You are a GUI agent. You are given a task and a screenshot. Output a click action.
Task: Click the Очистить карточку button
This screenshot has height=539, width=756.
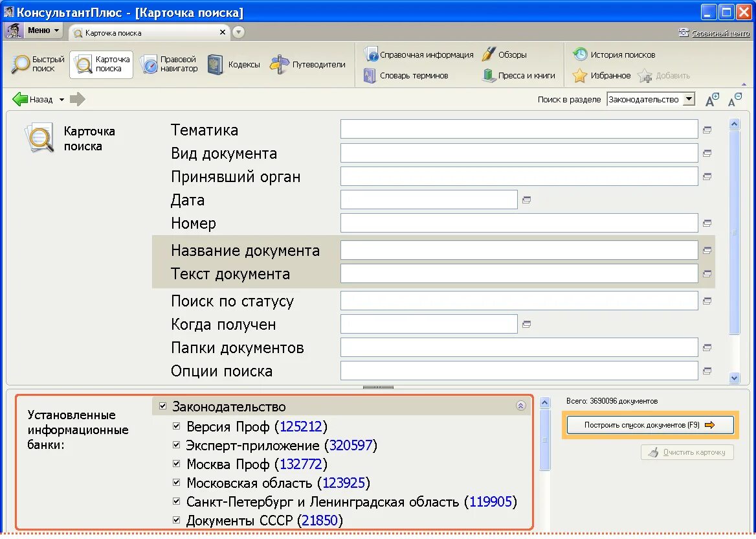[x=687, y=452]
